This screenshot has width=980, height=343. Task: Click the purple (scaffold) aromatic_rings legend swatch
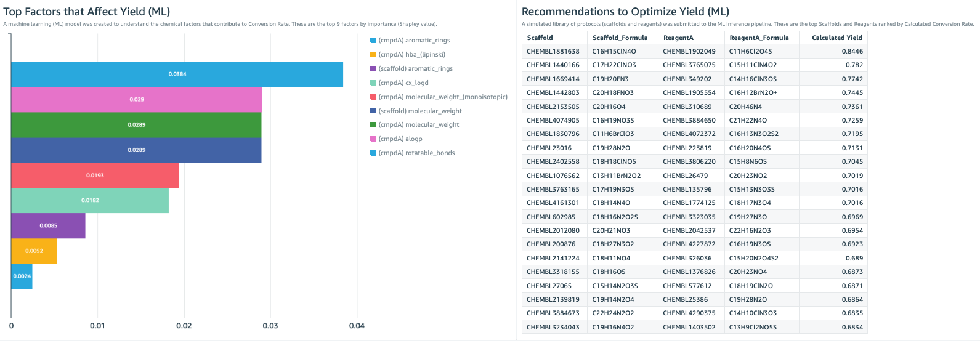pos(373,69)
